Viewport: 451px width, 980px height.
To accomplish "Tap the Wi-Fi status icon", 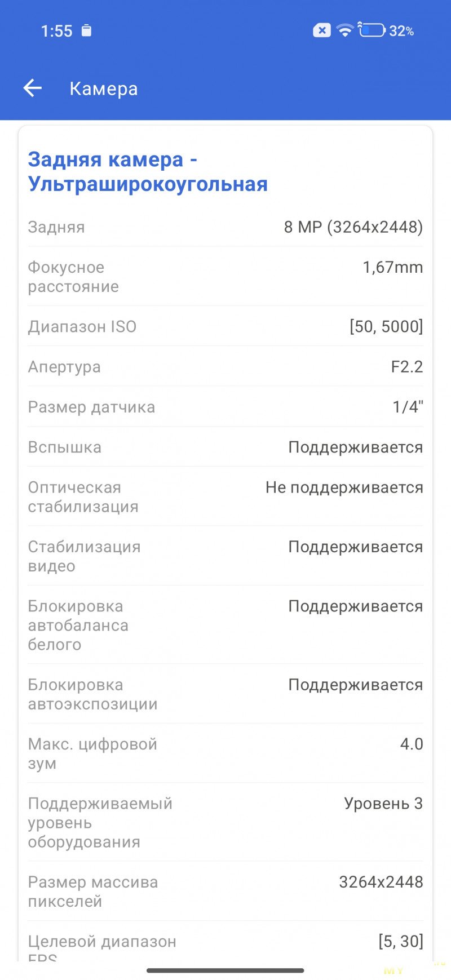I will [x=344, y=30].
